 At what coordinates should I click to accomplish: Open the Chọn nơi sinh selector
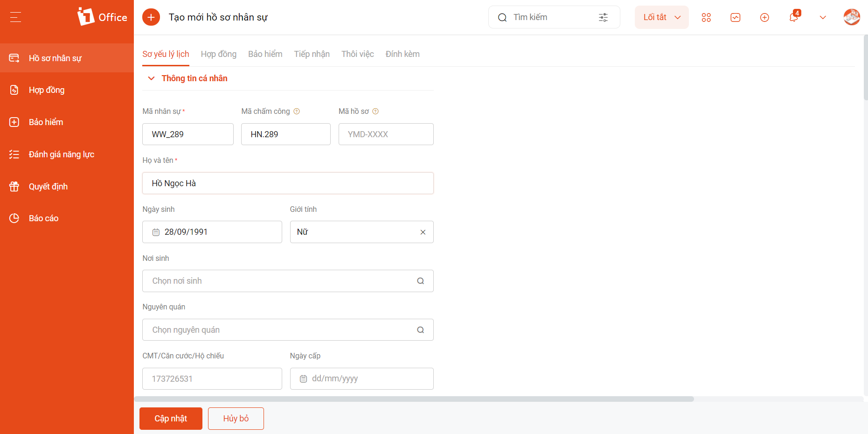pyautogui.click(x=288, y=281)
